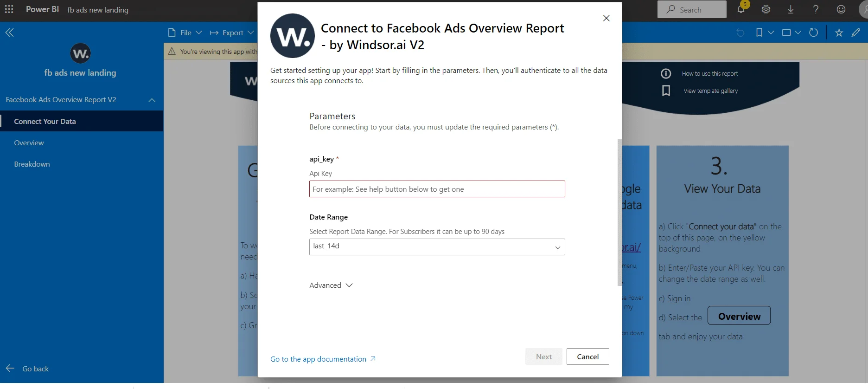The width and height of the screenshot is (868, 389).
Task: Open the notifications bell
Action: [x=741, y=9]
